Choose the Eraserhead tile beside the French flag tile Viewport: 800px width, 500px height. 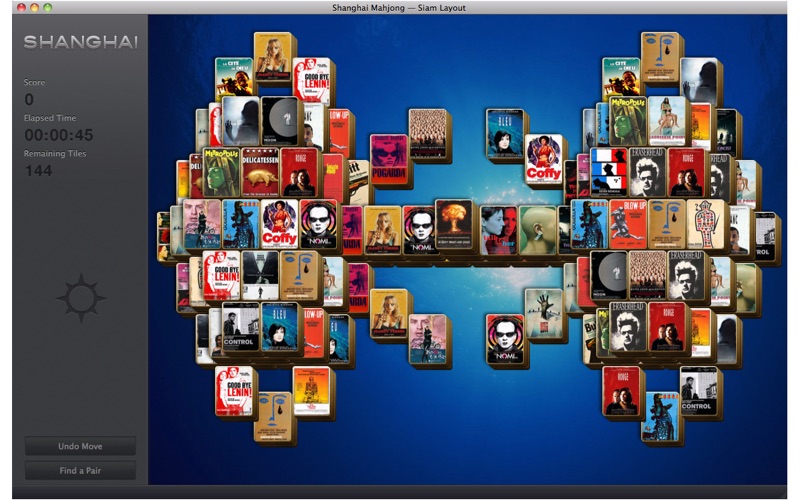pyautogui.click(x=647, y=172)
